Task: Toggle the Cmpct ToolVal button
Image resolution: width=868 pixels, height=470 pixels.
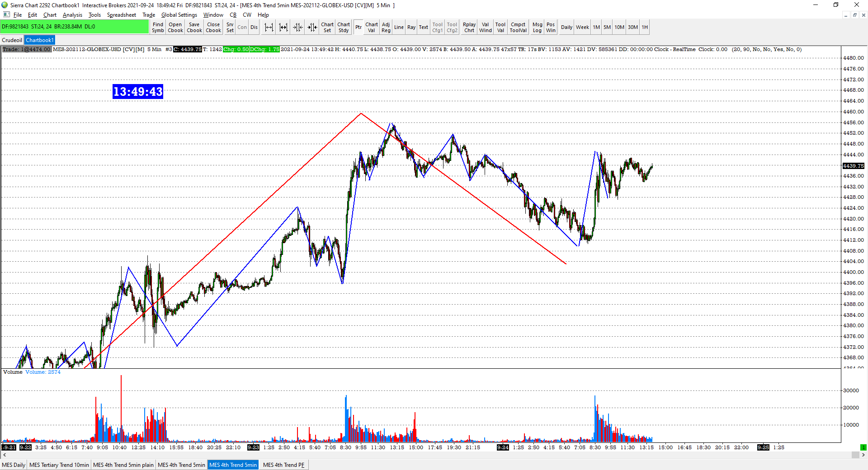Action: 518,28
